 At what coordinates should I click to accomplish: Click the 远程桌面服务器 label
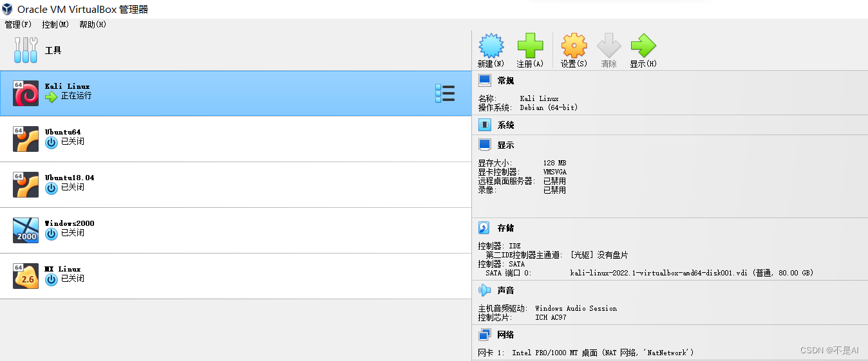click(x=507, y=181)
